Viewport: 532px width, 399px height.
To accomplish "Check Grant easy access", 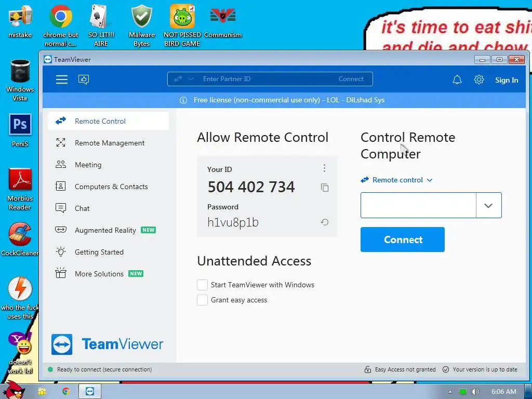I will (x=202, y=300).
